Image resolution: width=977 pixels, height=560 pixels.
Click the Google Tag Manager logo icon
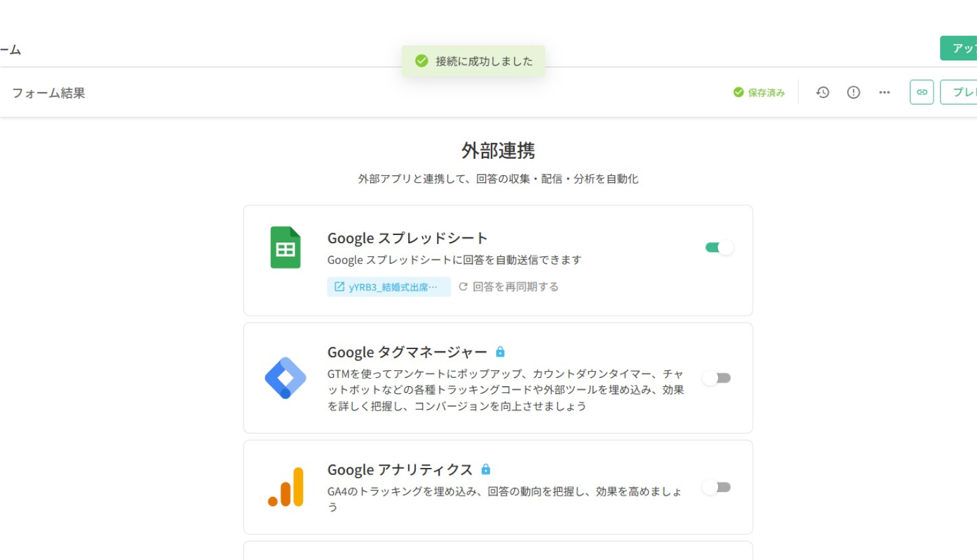coord(285,378)
